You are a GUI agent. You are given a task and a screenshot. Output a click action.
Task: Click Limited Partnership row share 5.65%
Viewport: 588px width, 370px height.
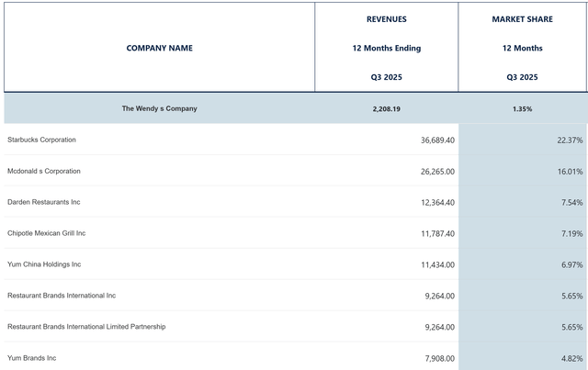pyautogui.click(x=571, y=327)
